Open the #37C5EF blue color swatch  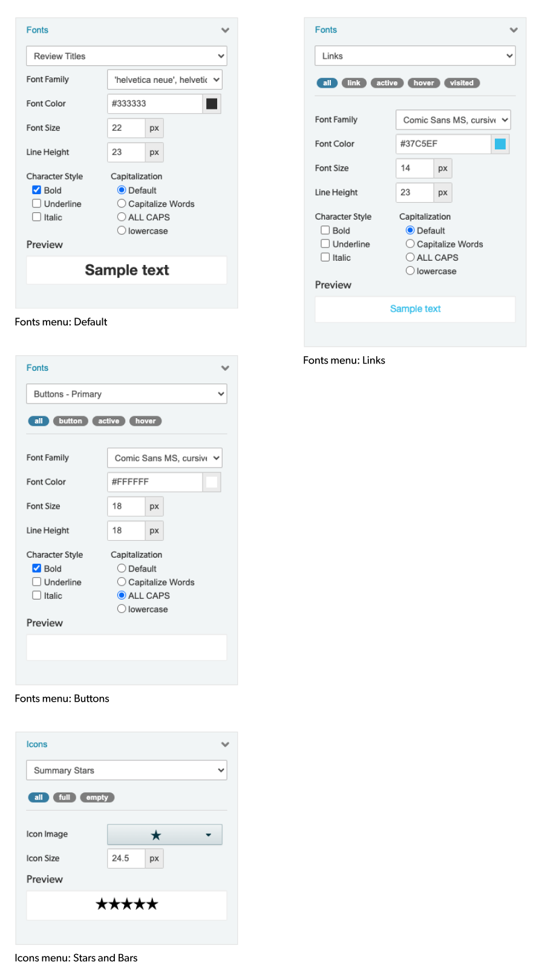[x=500, y=144]
